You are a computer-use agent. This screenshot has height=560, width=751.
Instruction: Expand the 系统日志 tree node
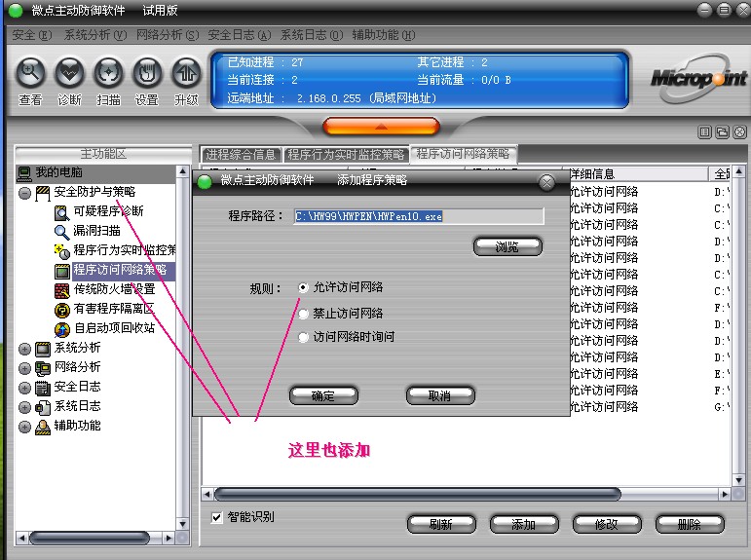click(25, 408)
